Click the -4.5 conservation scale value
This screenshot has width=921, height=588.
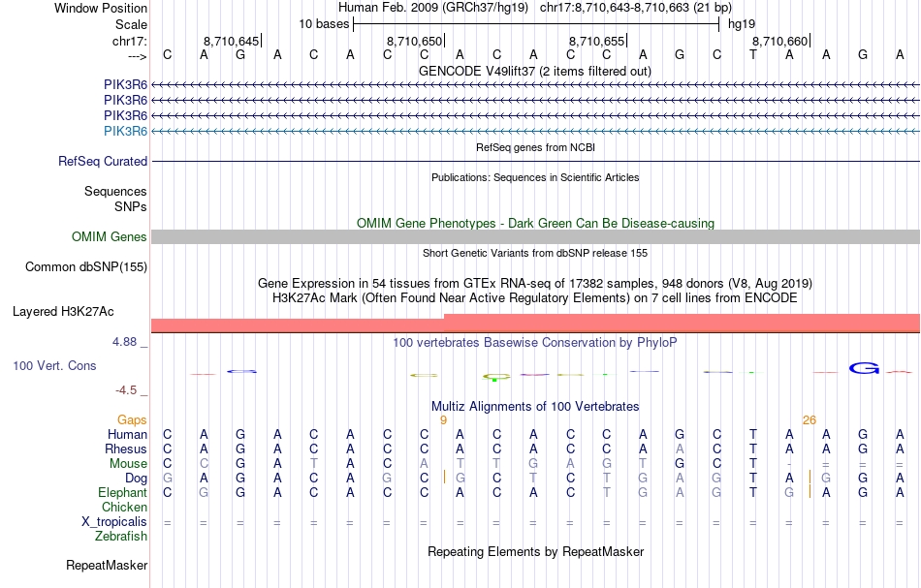click(x=126, y=390)
